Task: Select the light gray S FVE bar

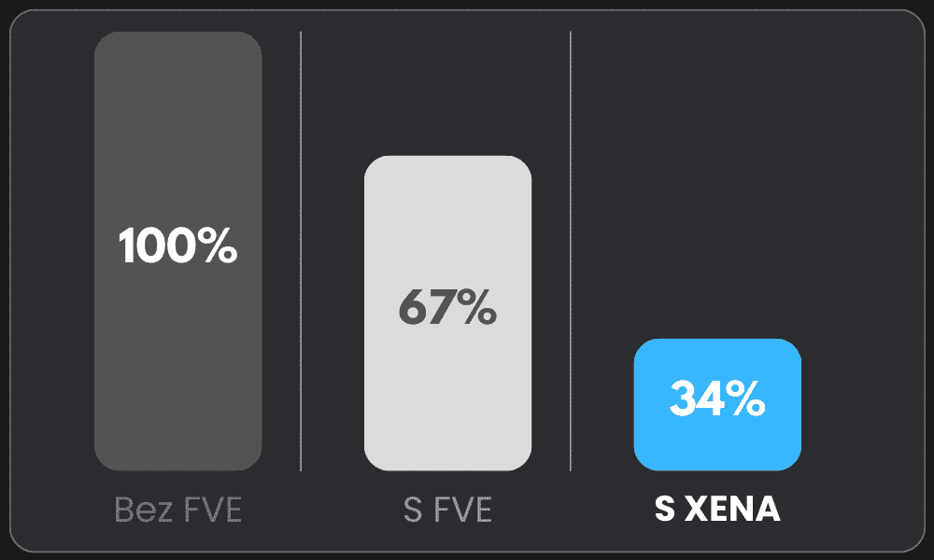Action: (x=447, y=392)
